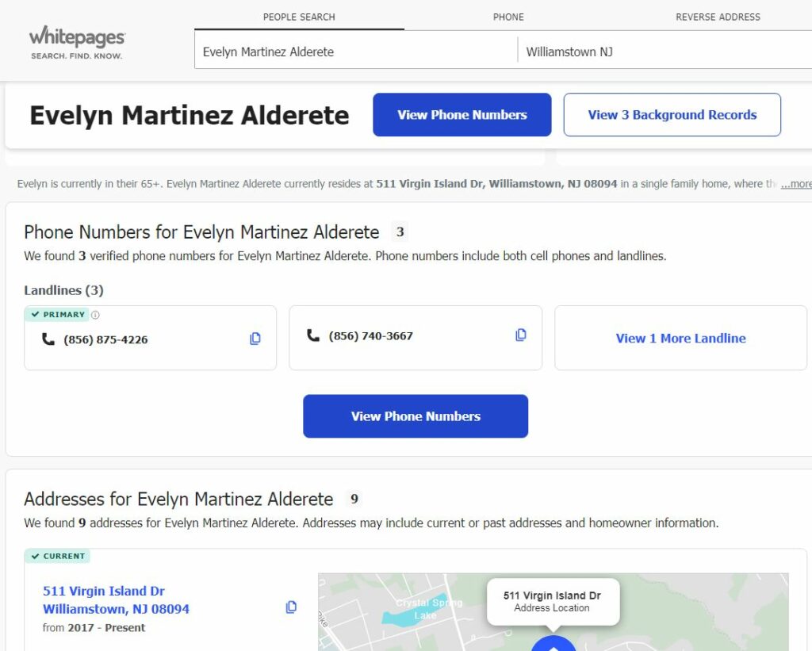
Task: Click the phone numbers count badge 3
Action: pos(400,232)
